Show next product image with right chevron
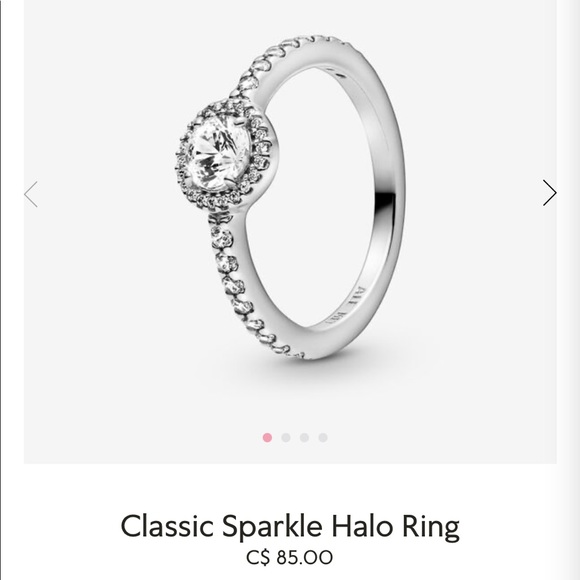The image size is (580, 580). (x=549, y=193)
